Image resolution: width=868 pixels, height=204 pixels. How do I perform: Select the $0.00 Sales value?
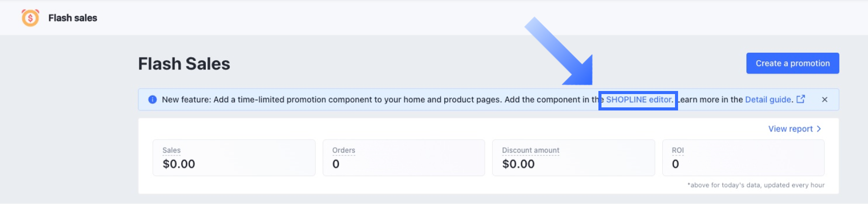pyautogui.click(x=179, y=164)
